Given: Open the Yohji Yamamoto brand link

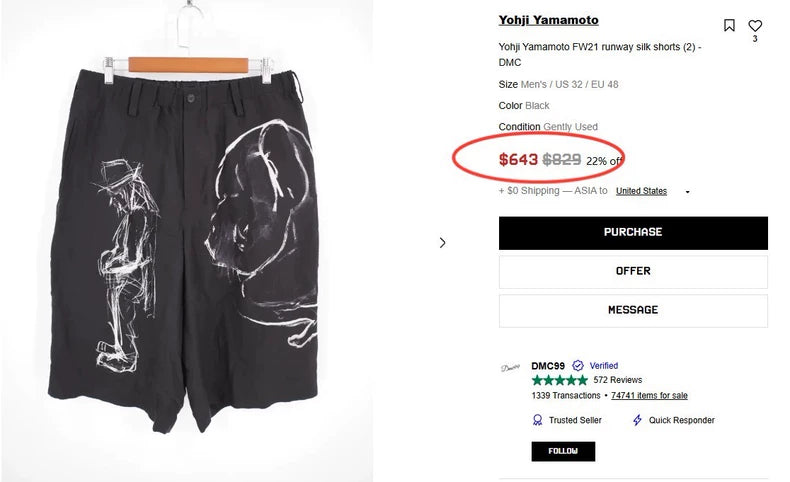Looking at the screenshot, I should point(548,20).
